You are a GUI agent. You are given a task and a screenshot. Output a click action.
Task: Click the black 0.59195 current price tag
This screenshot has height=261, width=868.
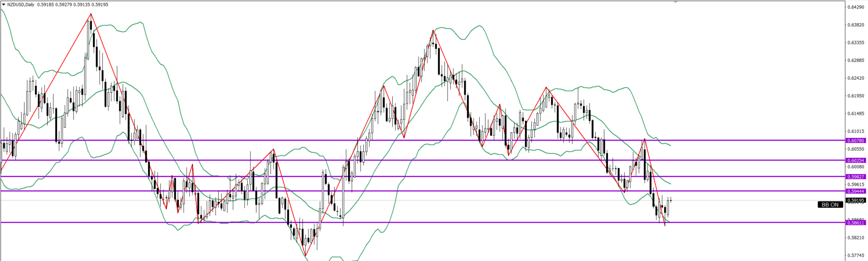pos(856,200)
